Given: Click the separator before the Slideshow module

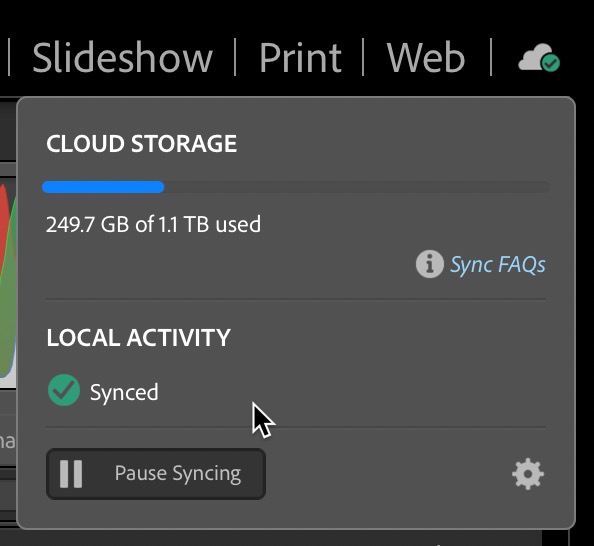Looking at the screenshot, I should tap(9, 57).
